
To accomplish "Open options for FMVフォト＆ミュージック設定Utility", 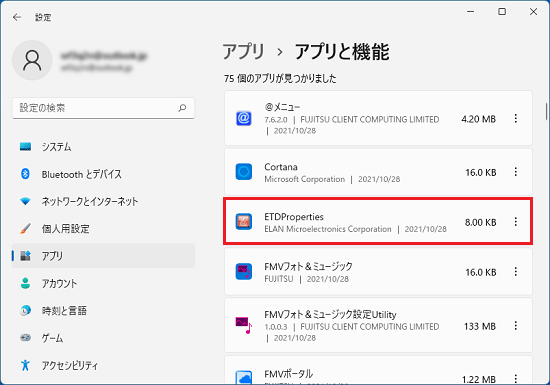I will [516, 326].
